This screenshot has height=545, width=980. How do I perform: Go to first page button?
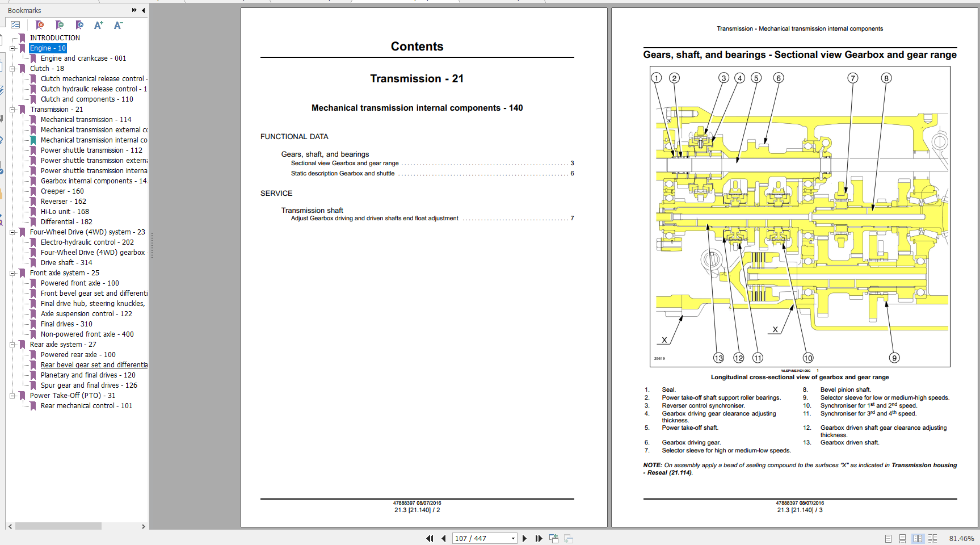[x=430, y=538]
